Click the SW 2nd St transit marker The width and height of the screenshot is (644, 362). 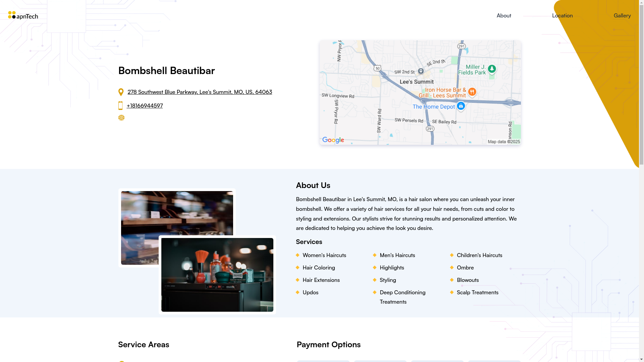pos(421,71)
